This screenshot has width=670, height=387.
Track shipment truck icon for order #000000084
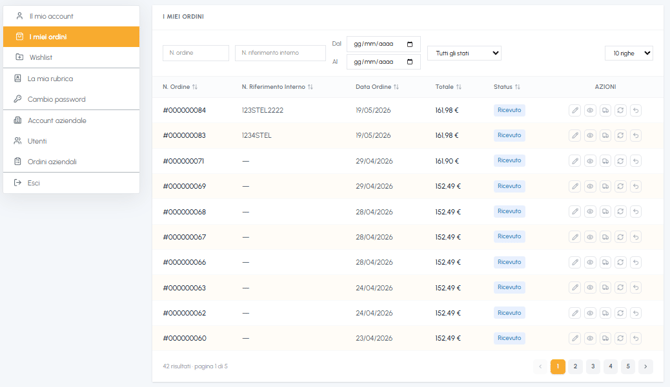click(x=605, y=110)
